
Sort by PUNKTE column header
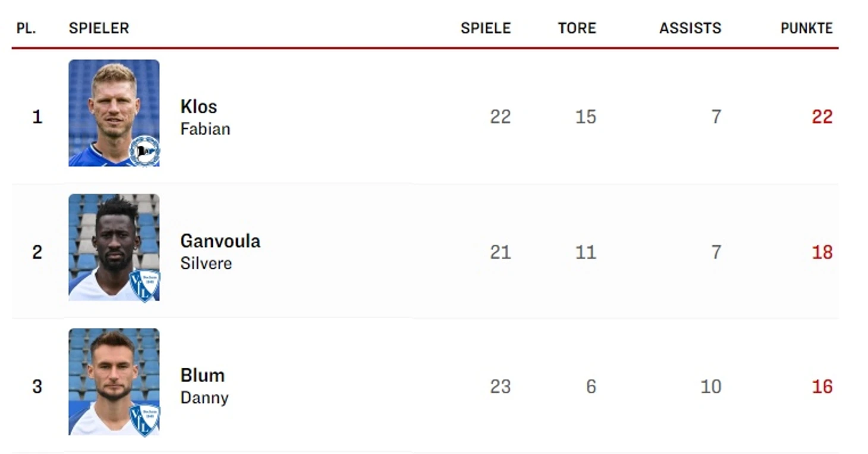[806, 28]
